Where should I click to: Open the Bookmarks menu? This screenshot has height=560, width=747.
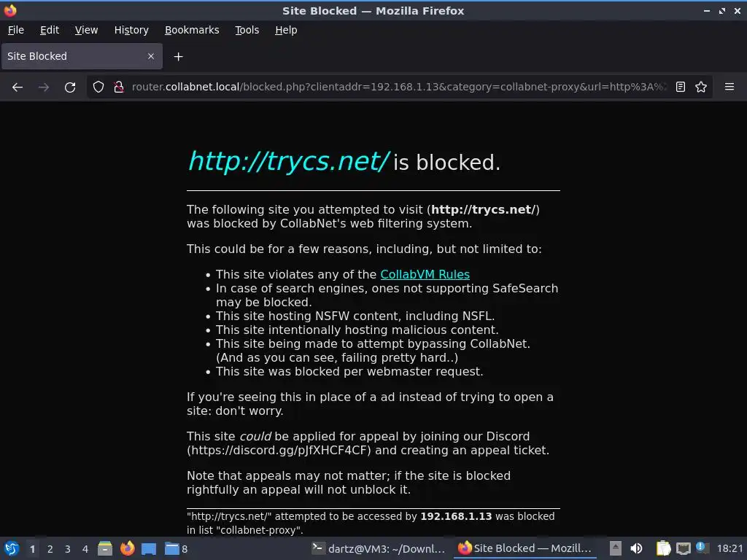(192, 30)
